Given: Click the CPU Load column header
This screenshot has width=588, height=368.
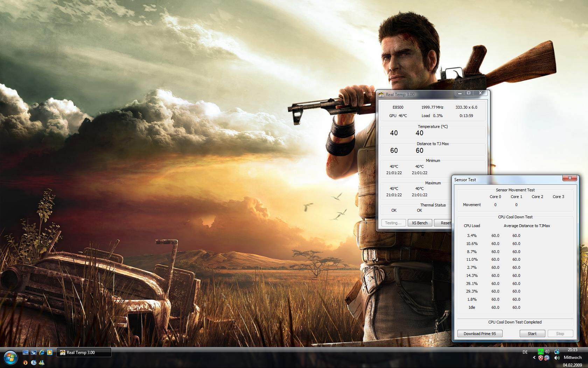Looking at the screenshot, I should coord(472,226).
